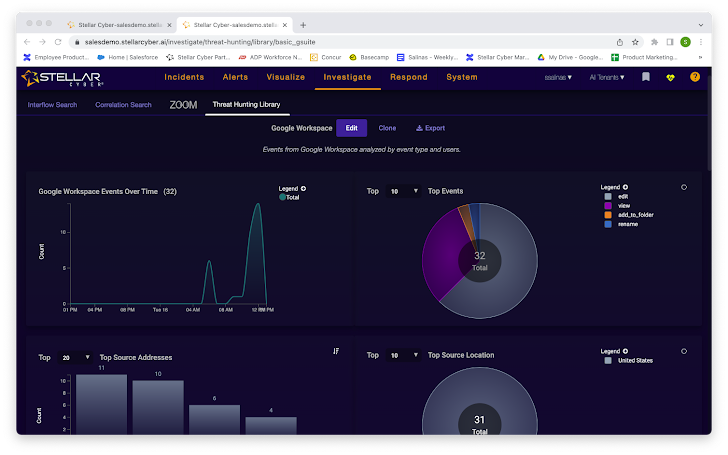Click the browser forward arrow
Image resolution: width=728 pixels, height=455 pixels.
pyautogui.click(x=42, y=42)
